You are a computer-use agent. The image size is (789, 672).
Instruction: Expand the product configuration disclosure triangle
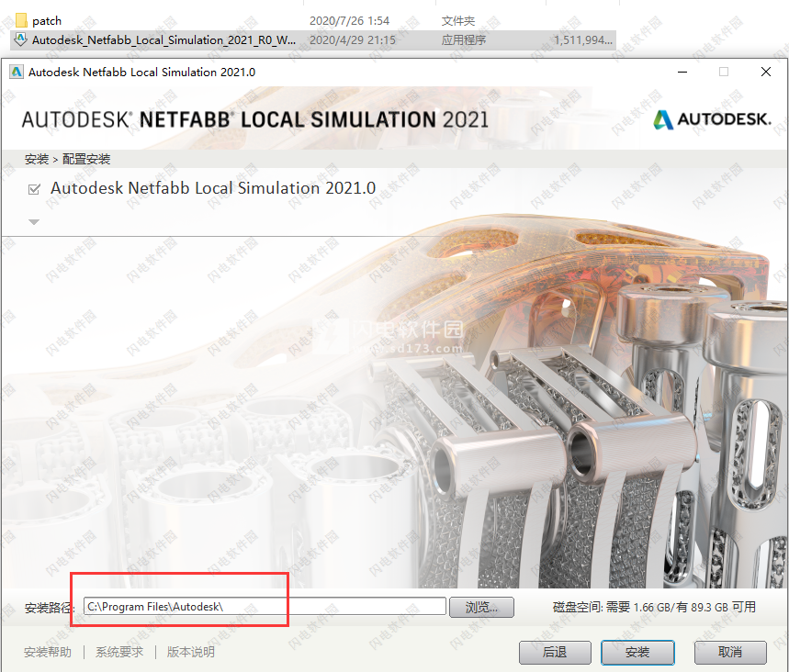click(x=34, y=222)
